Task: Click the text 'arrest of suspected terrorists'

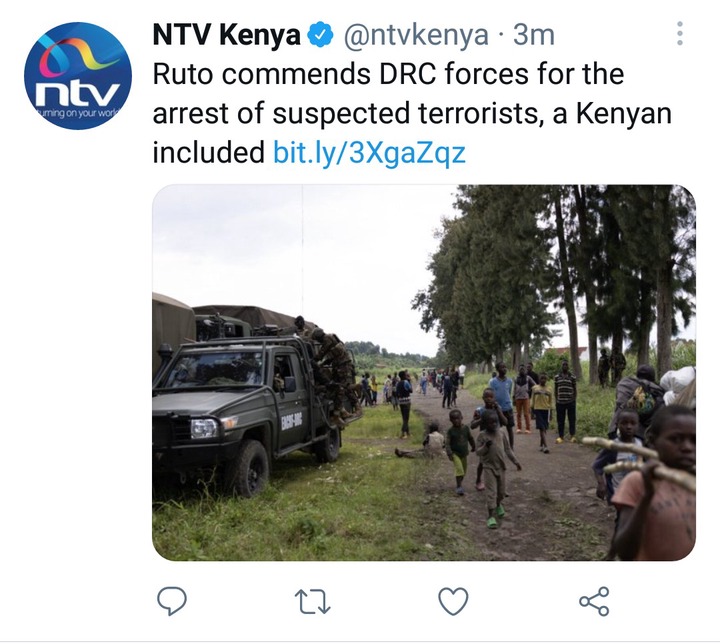Action: [344, 114]
